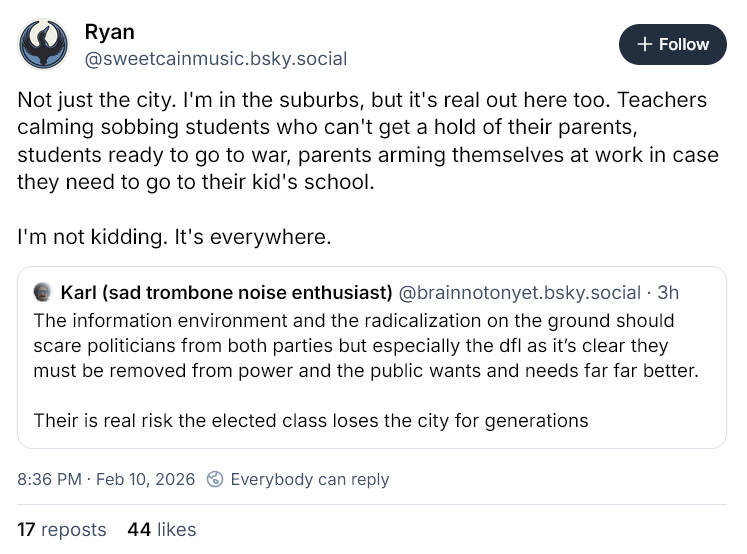Open the 8:36 PM · Feb 10, 2026 timestamp
Screen dimensions: 747x554
tap(106, 479)
